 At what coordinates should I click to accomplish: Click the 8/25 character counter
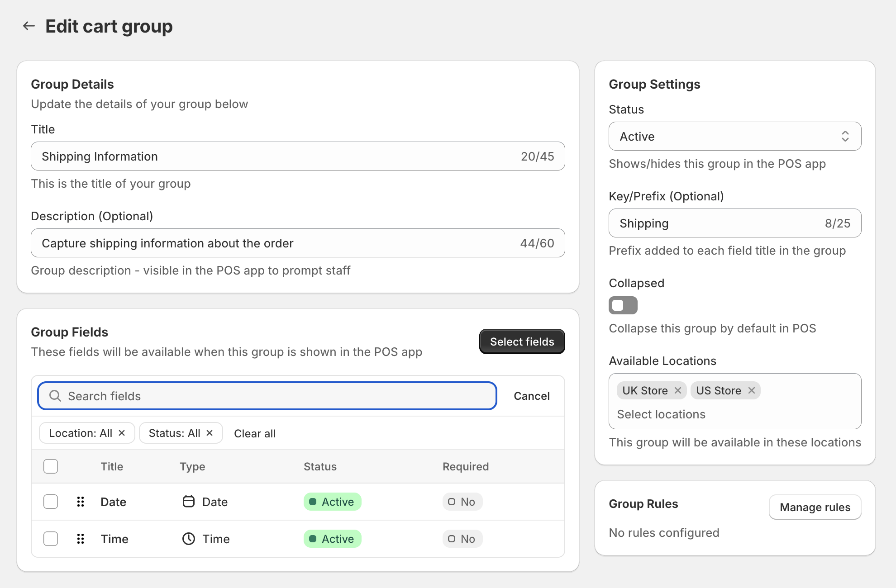(838, 223)
